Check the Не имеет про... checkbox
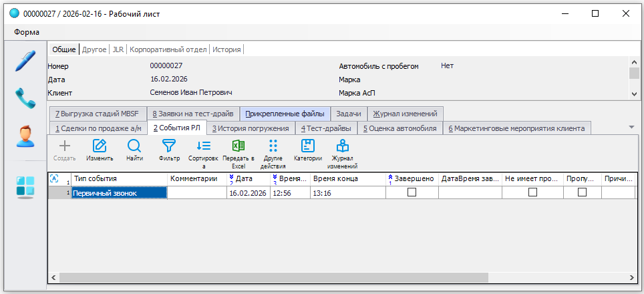644x294 pixels. (x=532, y=192)
